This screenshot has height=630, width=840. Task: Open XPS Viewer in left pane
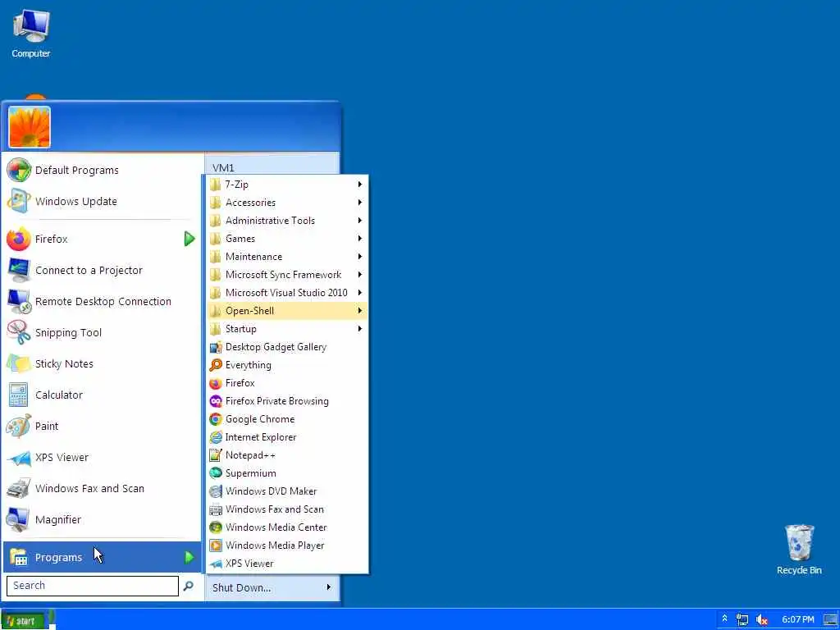point(101,457)
